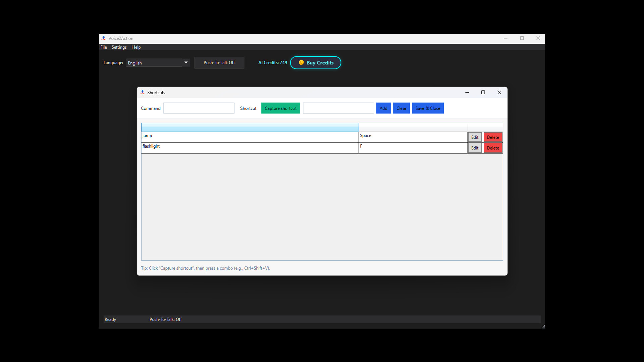Click the Add button
The image size is (644, 362).
pyautogui.click(x=383, y=108)
